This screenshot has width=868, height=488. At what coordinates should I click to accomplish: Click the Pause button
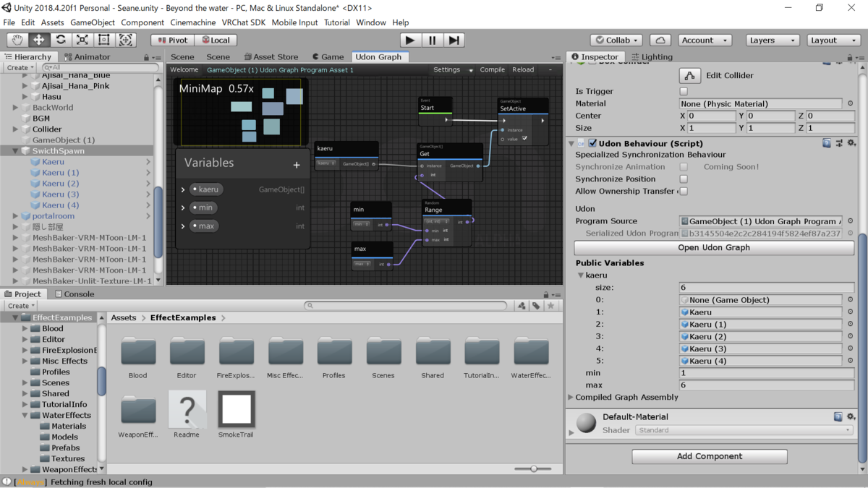tap(432, 40)
